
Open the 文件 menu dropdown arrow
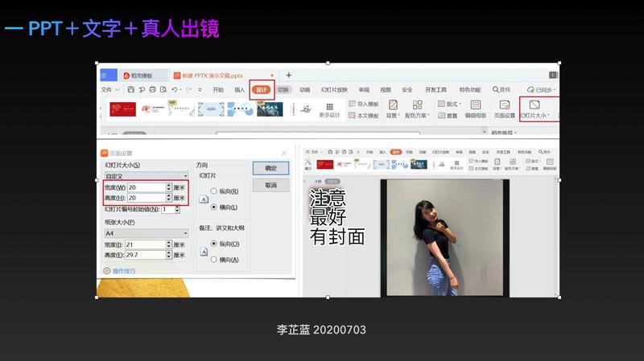pos(117,89)
